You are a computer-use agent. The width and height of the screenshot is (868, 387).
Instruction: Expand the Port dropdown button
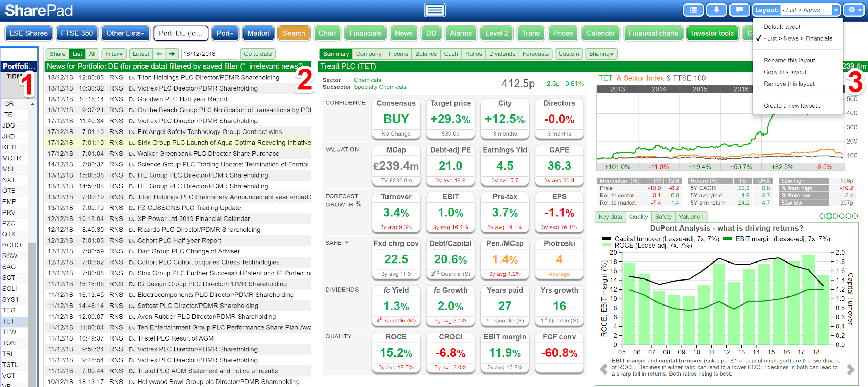click(x=225, y=33)
